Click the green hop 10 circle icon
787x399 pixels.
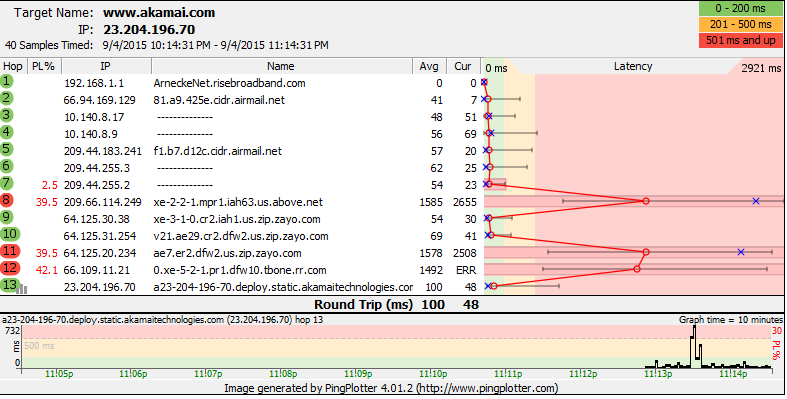click(10, 234)
